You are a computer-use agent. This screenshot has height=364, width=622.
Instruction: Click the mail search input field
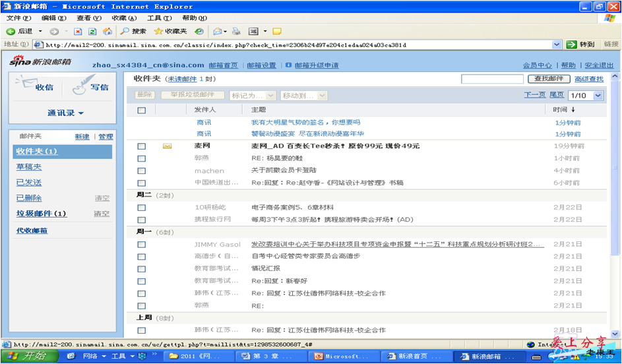pyautogui.click(x=492, y=79)
